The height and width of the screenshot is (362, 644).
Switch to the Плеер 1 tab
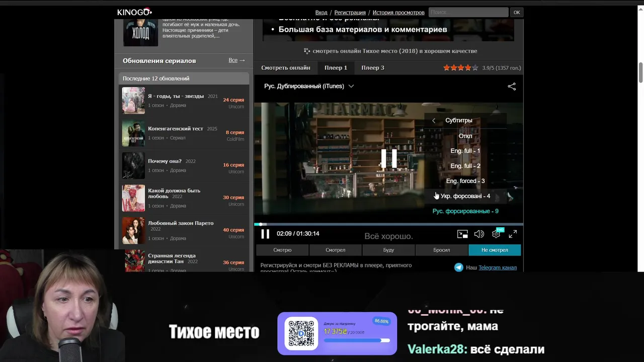336,68
